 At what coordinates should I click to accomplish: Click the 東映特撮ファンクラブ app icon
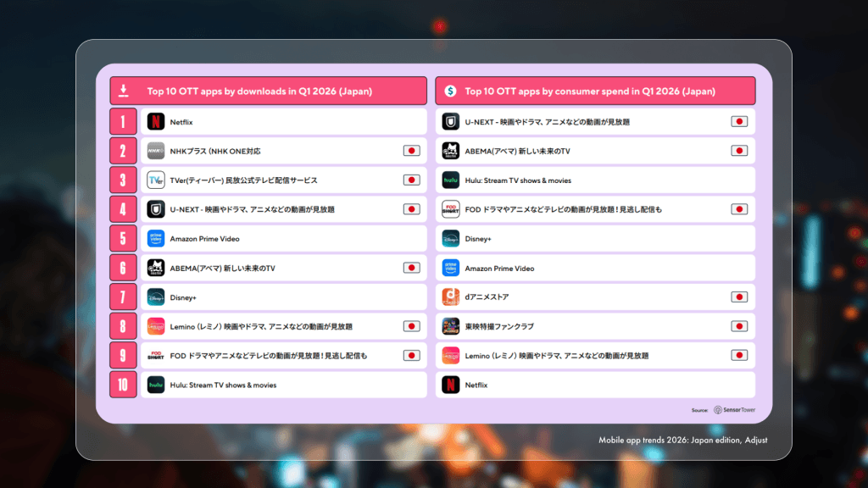tap(451, 326)
